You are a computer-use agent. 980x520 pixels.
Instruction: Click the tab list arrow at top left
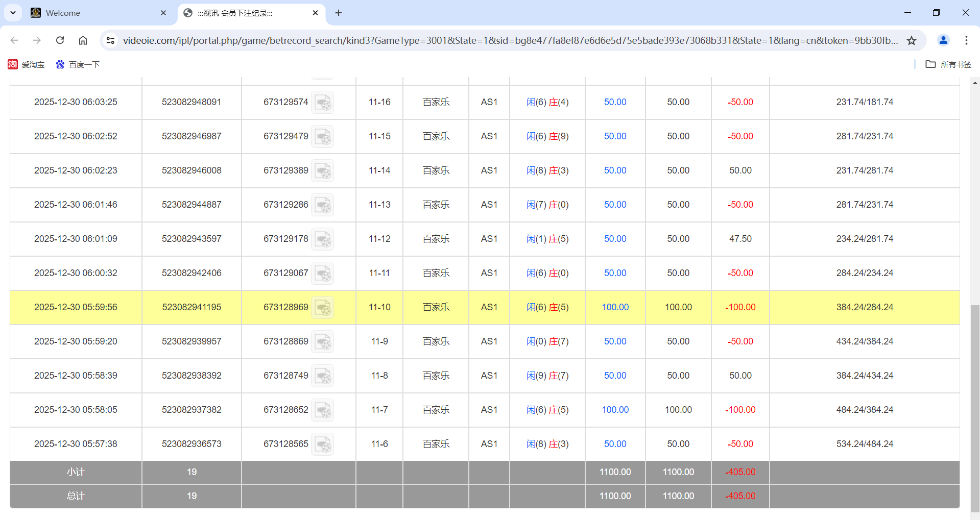(x=13, y=13)
